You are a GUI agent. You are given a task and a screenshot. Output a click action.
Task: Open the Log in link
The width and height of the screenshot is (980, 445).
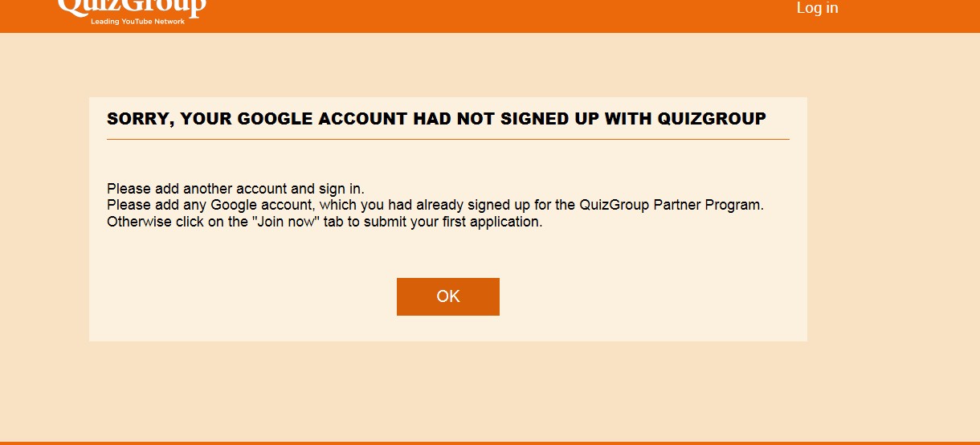[817, 8]
